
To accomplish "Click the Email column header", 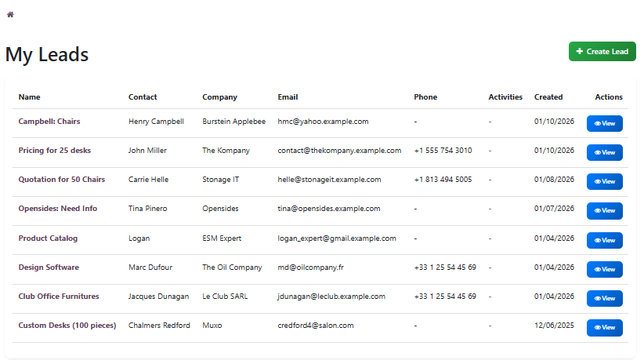I will [288, 97].
